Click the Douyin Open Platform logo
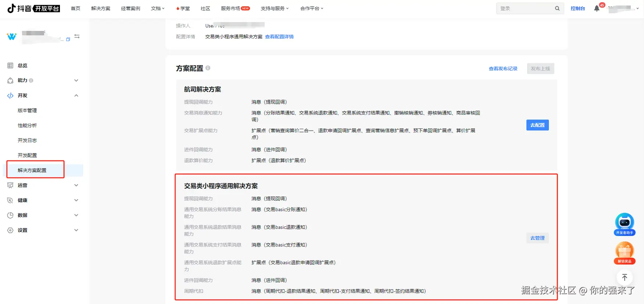Image resolution: width=644 pixels, height=304 pixels. click(x=33, y=8)
